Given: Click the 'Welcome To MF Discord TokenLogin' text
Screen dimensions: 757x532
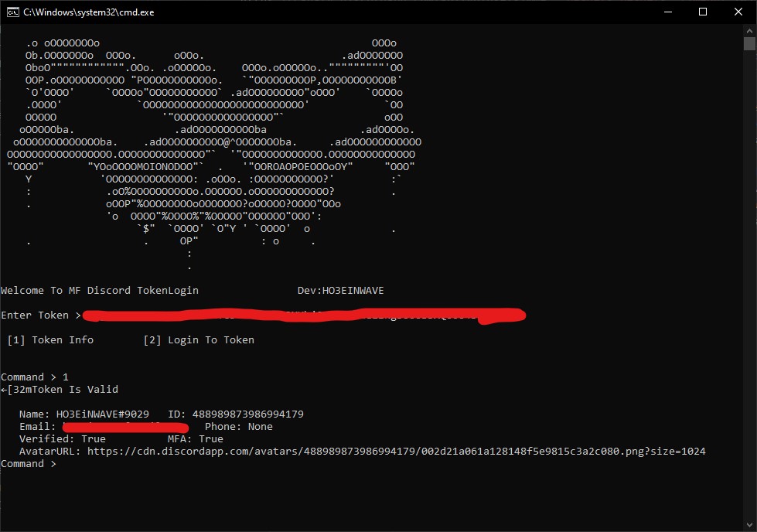Looking at the screenshot, I should 100,291.
